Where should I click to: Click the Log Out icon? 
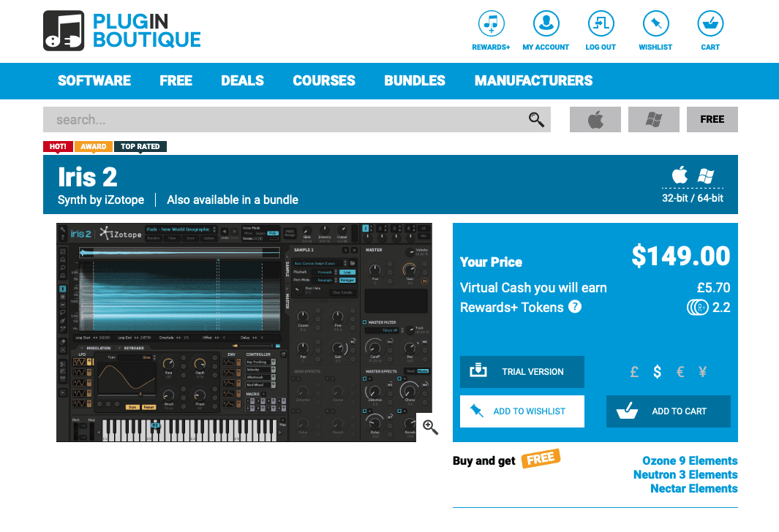[x=601, y=24]
